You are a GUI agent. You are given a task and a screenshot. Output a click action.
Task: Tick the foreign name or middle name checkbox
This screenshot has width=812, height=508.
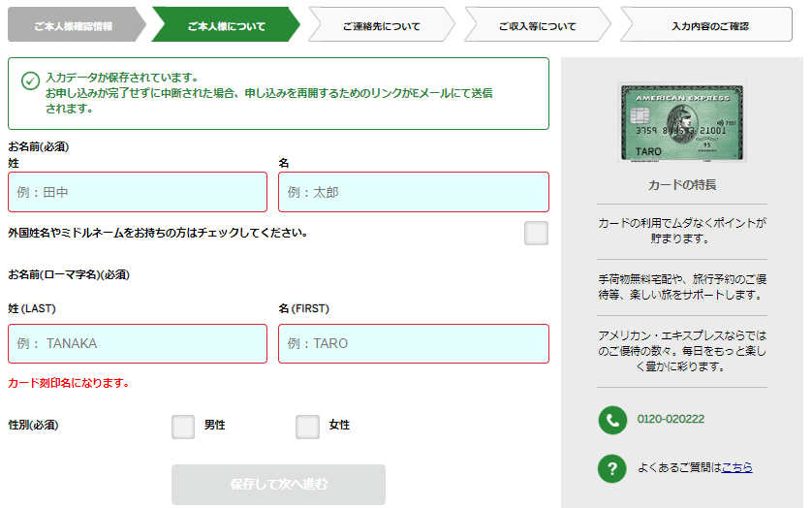click(536, 234)
